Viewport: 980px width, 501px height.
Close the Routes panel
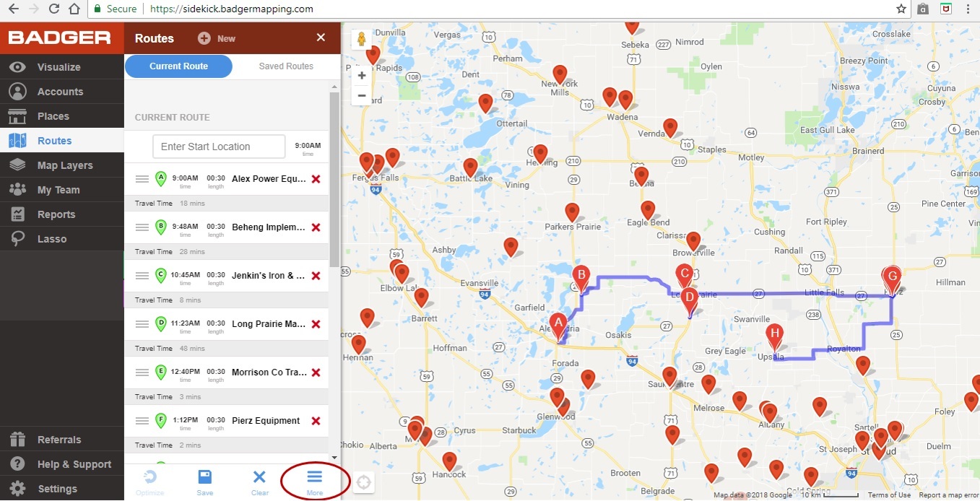click(321, 38)
